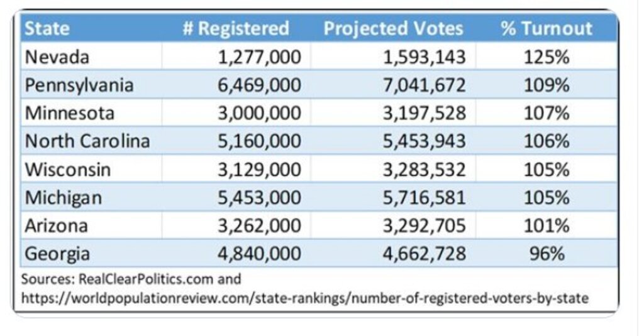Viewport: 644px width, 336px height.
Task: Open the worldpopulationreview.com source URL
Action: [x=305, y=298]
